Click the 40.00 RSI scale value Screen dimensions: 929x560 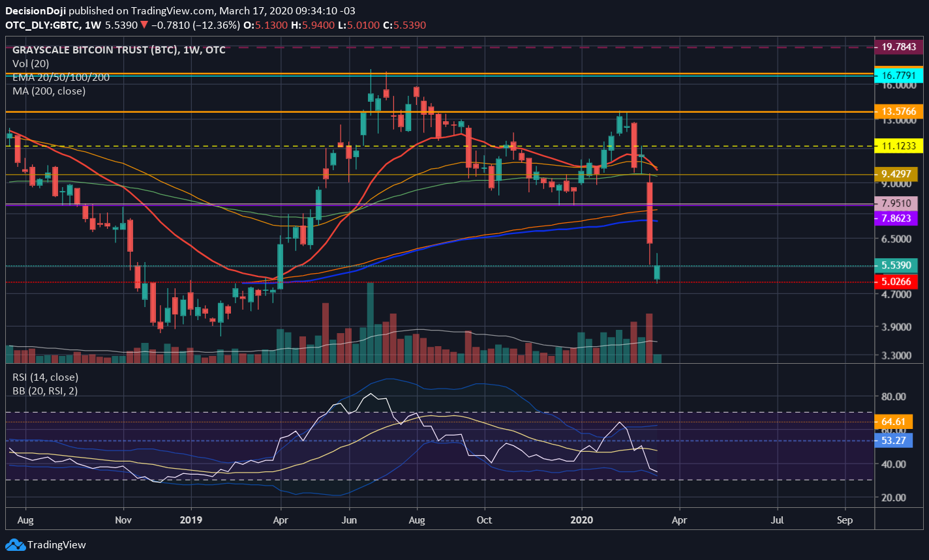(x=893, y=464)
